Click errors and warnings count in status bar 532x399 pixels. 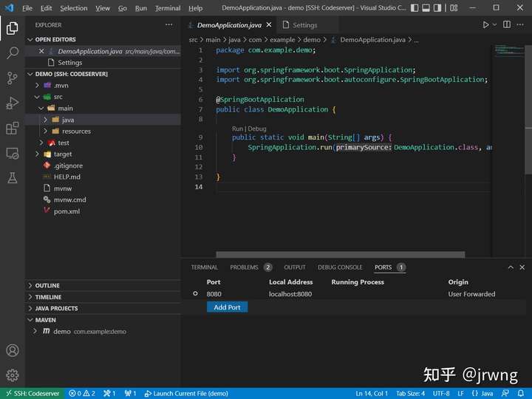pyautogui.click(x=82, y=394)
